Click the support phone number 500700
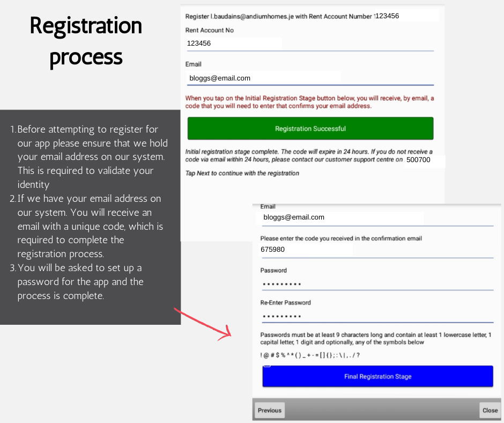The width and height of the screenshot is (504, 423). pyautogui.click(x=418, y=160)
